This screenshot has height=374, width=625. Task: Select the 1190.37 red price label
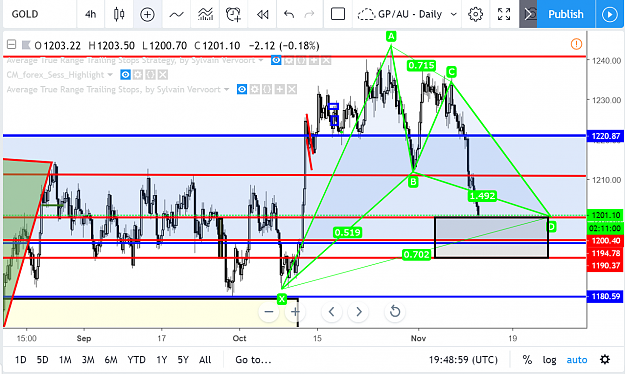tap(605, 266)
